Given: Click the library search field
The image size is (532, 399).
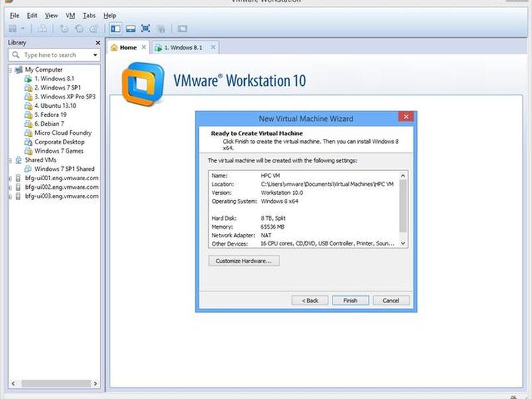Looking at the screenshot, I should point(55,55).
